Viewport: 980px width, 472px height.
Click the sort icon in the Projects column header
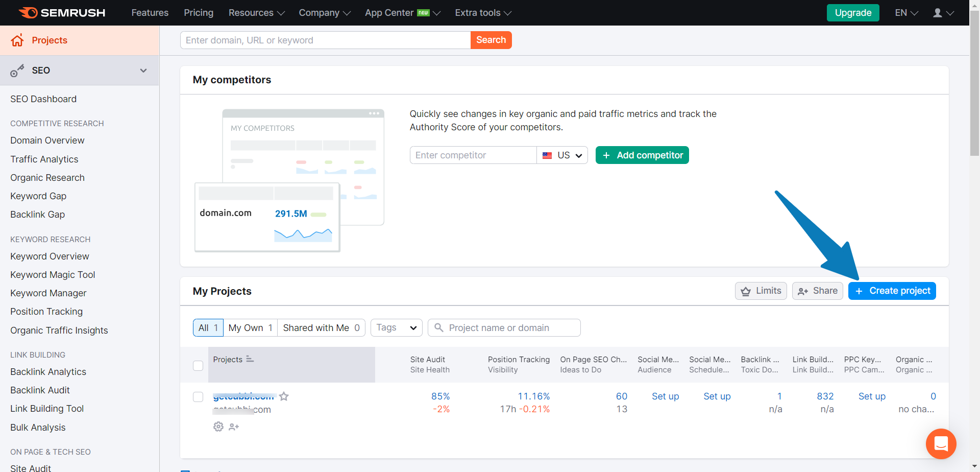[x=250, y=359]
